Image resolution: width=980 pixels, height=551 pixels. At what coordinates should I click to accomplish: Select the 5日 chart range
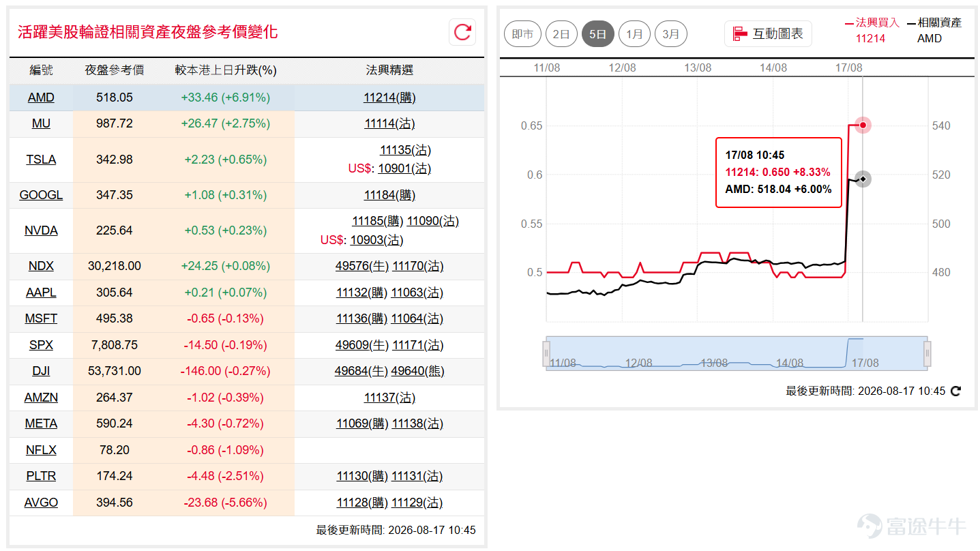[597, 33]
